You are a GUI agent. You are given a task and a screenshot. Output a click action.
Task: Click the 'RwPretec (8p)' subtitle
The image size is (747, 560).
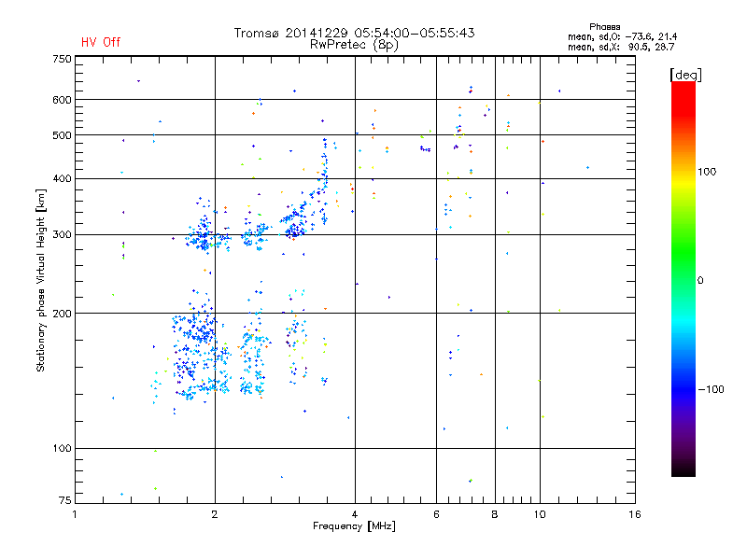(354, 45)
